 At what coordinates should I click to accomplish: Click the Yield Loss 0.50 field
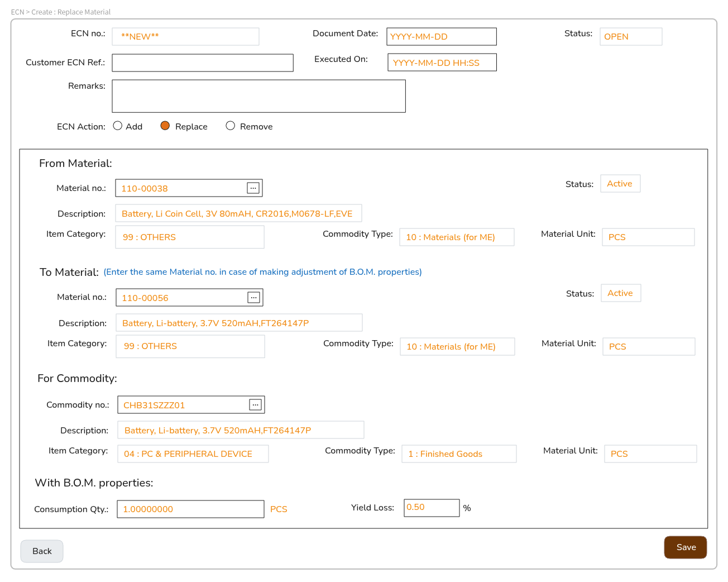click(x=432, y=508)
